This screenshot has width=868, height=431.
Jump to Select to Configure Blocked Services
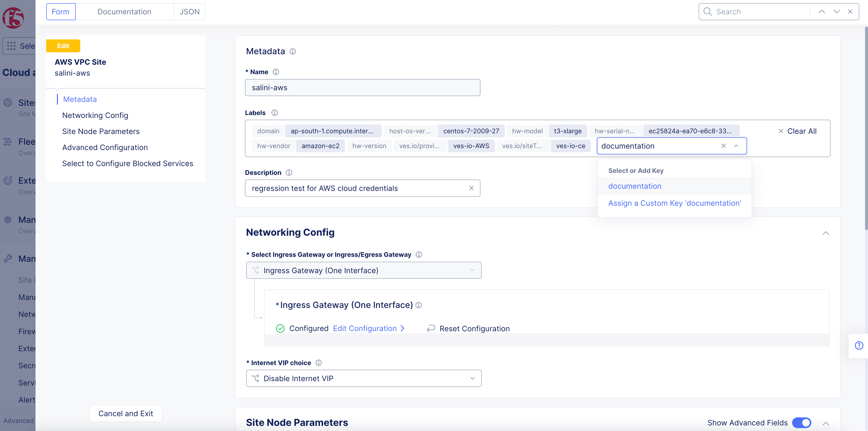(128, 164)
